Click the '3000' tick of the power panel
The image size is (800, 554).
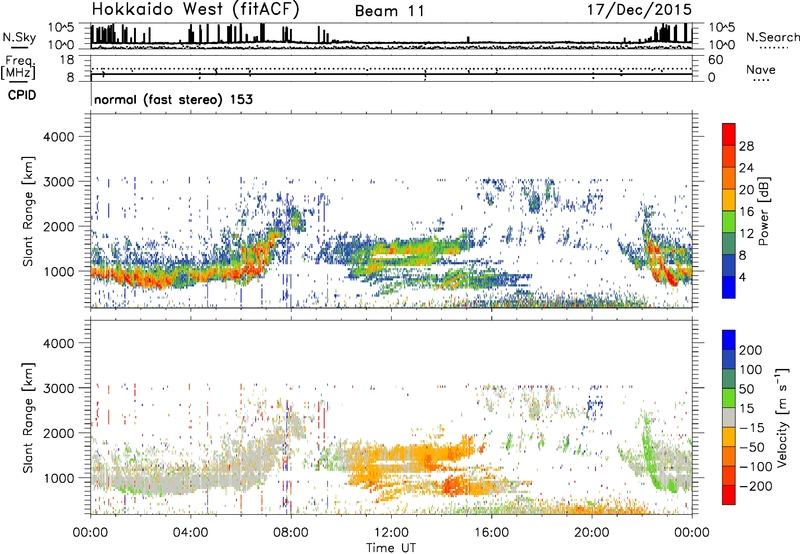59,182
